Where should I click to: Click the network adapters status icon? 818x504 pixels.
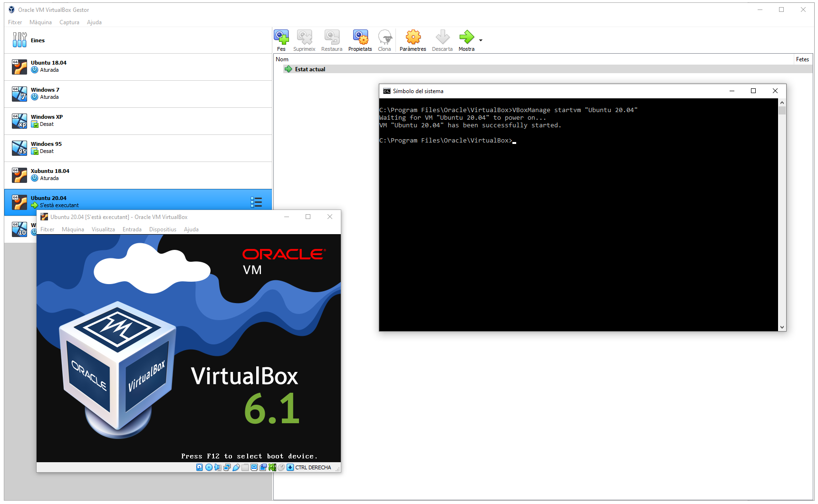pos(227,467)
